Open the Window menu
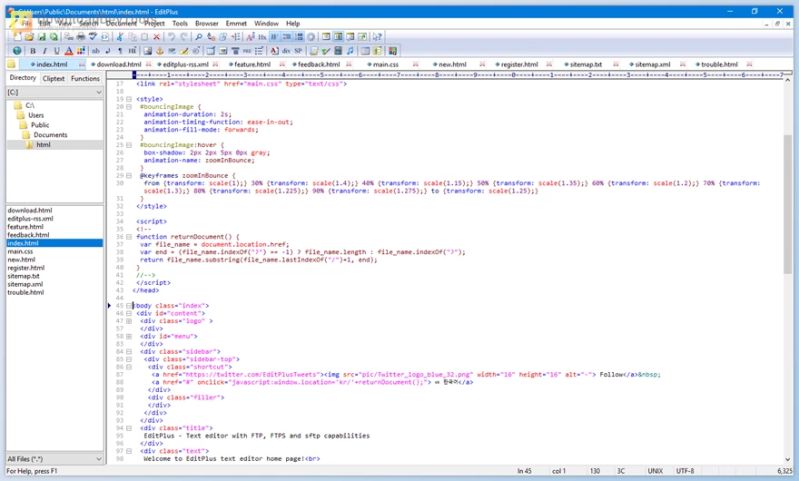 (x=266, y=23)
